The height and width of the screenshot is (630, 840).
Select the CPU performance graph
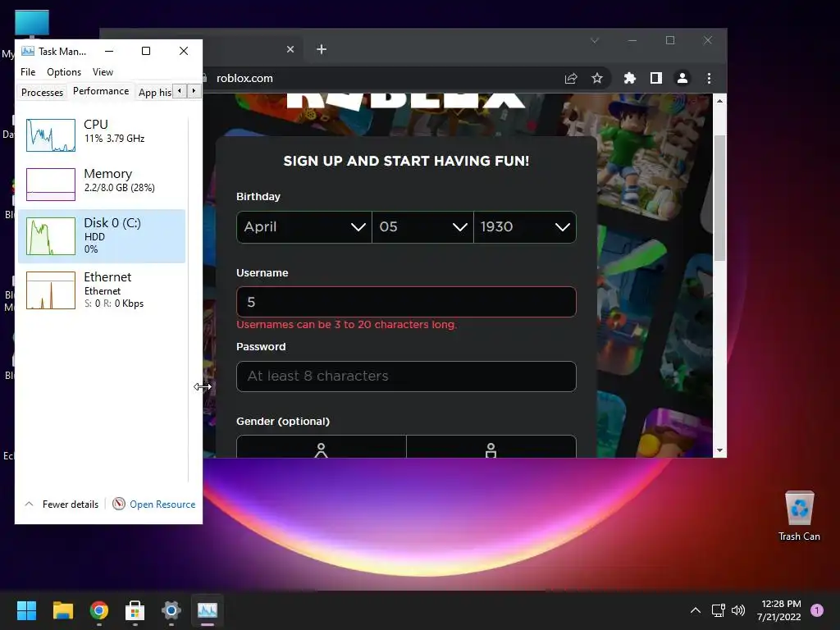tap(51, 135)
